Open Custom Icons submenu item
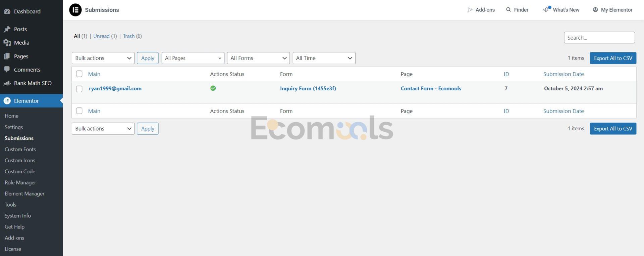The width and height of the screenshot is (644, 256). tap(20, 161)
